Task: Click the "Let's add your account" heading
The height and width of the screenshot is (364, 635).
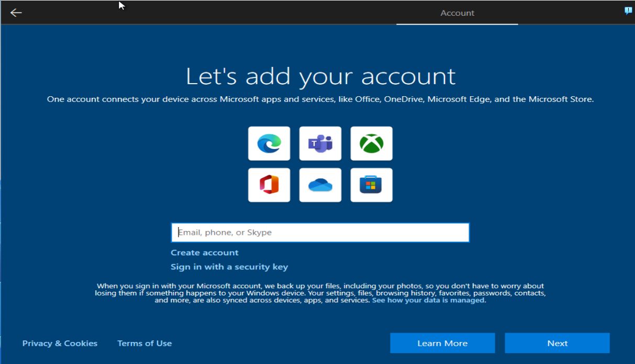Action: pyautogui.click(x=320, y=76)
